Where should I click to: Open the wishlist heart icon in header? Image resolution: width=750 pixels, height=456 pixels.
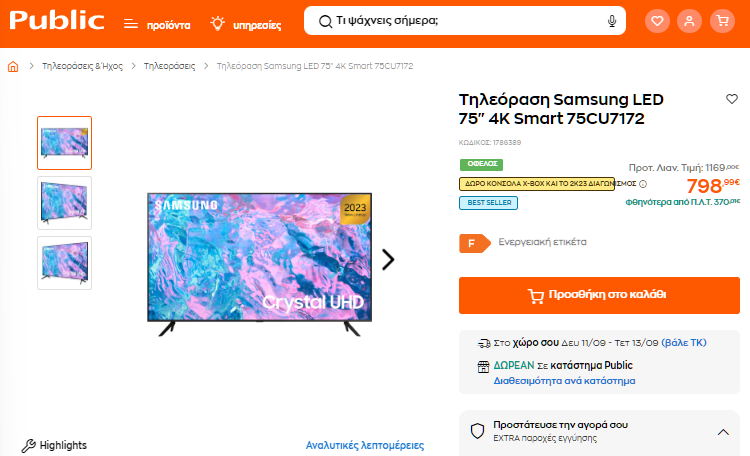(x=657, y=21)
